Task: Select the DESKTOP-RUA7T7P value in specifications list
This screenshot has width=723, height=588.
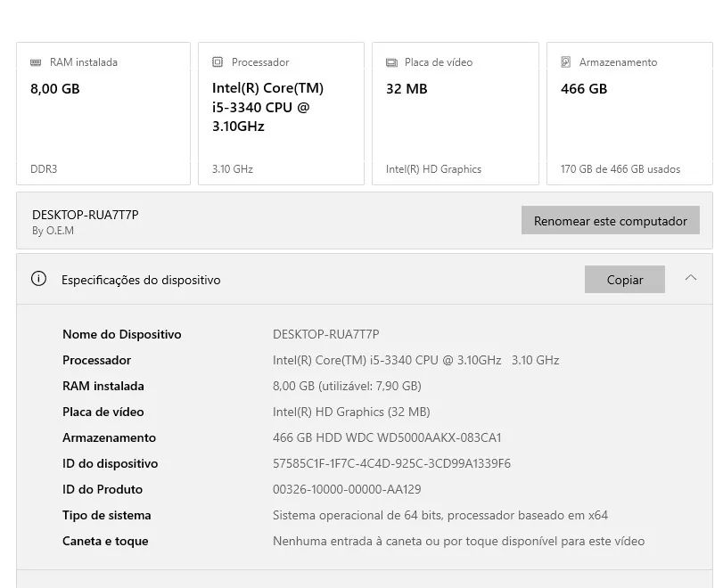Action: 326,334
